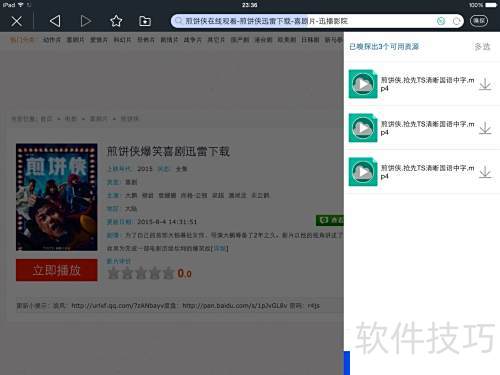Download the third 煎饼侠 mp4 resource

(485, 172)
